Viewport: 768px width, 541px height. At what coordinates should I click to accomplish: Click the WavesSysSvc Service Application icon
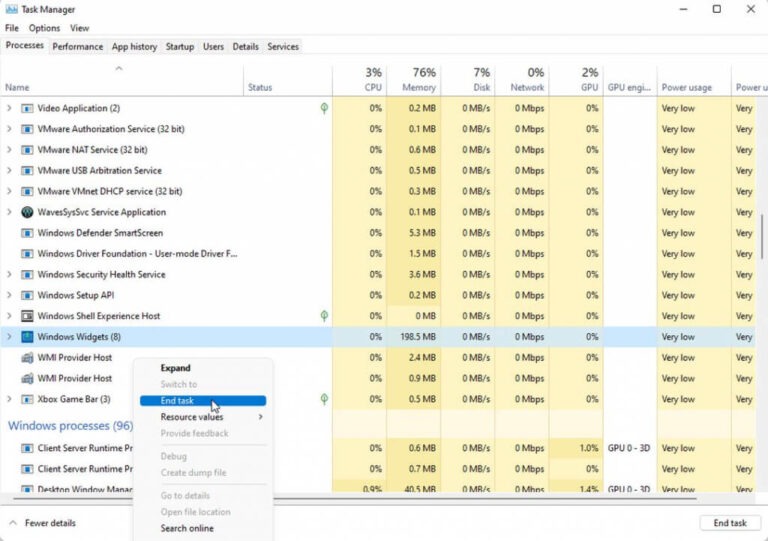point(27,212)
